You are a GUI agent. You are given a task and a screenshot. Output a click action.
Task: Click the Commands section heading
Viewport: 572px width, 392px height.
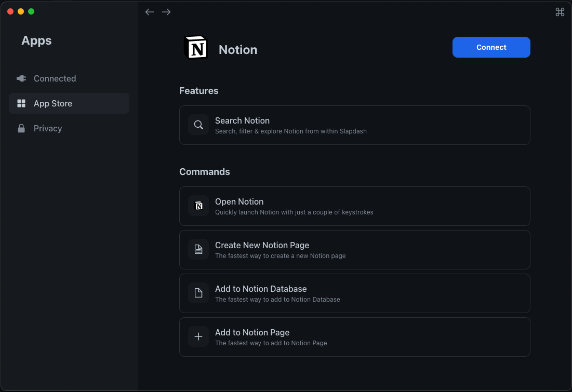point(204,172)
